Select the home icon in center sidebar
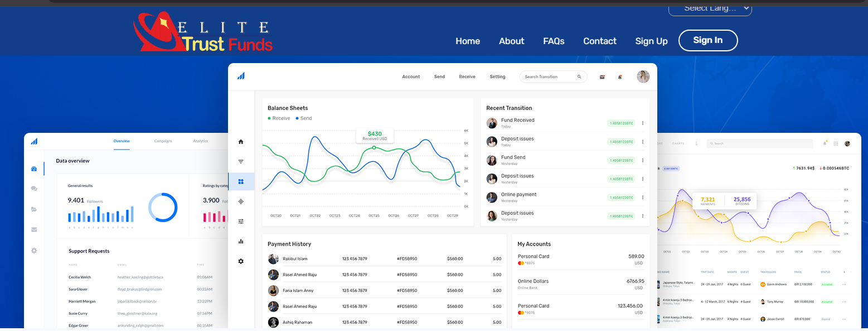The image size is (868, 331). [x=241, y=142]
